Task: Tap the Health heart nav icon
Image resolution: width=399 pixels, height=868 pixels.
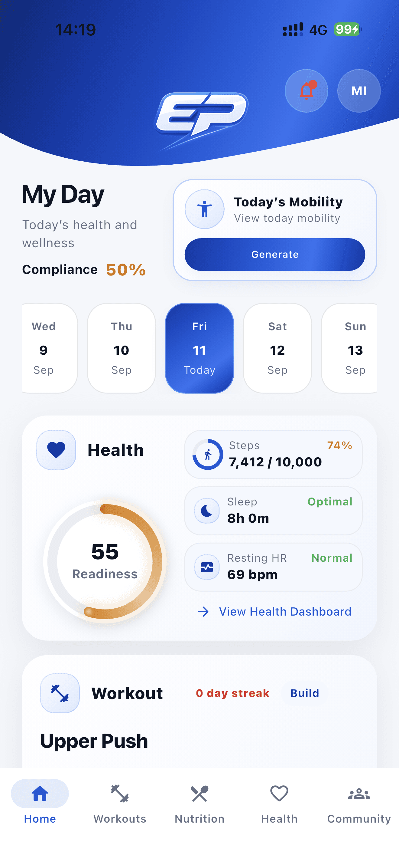Action: pos(279,794)
